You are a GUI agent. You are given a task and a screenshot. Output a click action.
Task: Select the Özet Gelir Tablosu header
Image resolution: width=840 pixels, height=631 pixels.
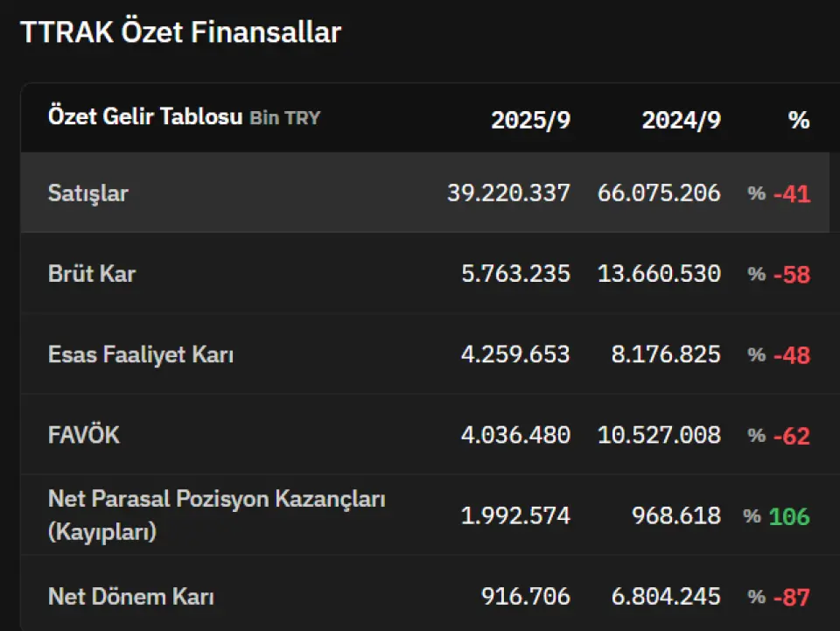tap(145, 116)
